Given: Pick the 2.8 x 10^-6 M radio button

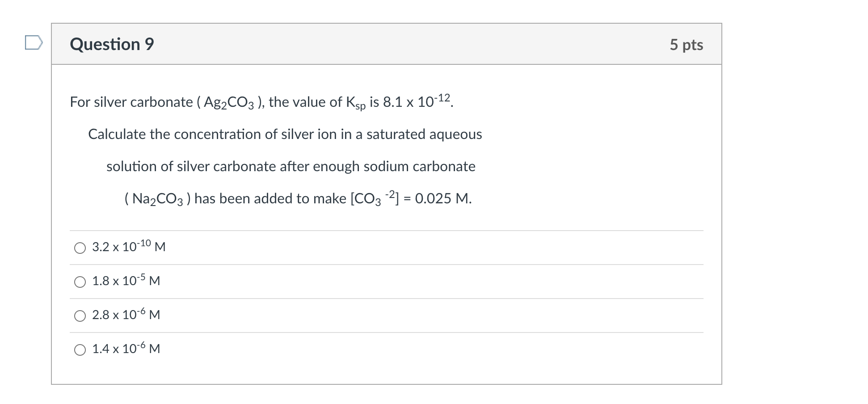Looking at the screenshot, I should [x=80, y=316].
